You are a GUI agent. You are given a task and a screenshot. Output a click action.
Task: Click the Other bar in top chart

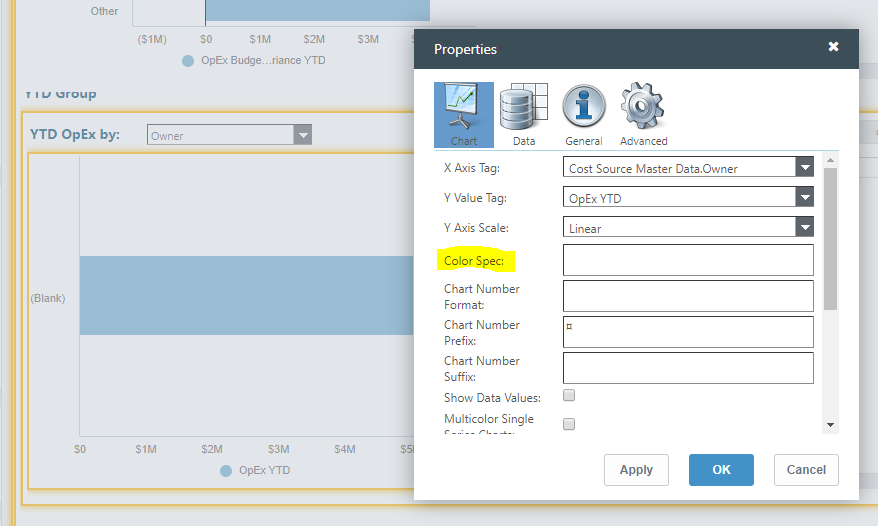317,11
